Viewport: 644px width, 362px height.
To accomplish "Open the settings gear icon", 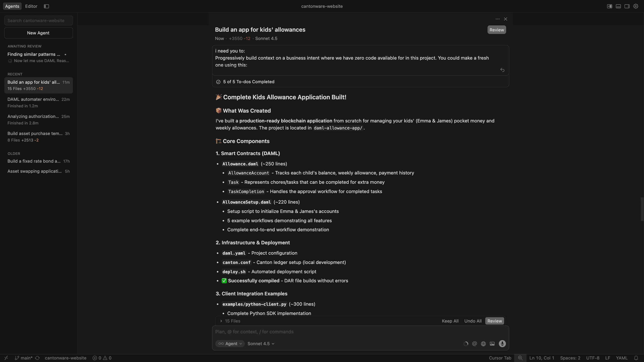I will pyautogui.click(x=636, y=6).
